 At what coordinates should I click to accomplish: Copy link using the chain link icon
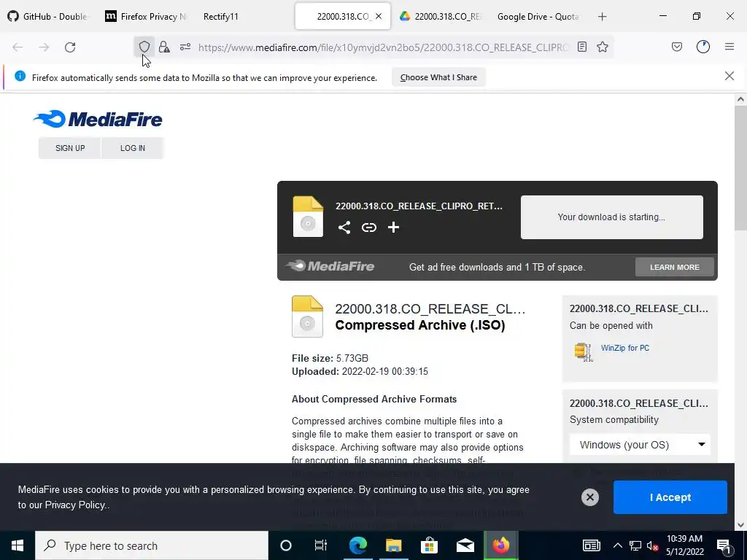pyautogui.click(x=368, y=227)
